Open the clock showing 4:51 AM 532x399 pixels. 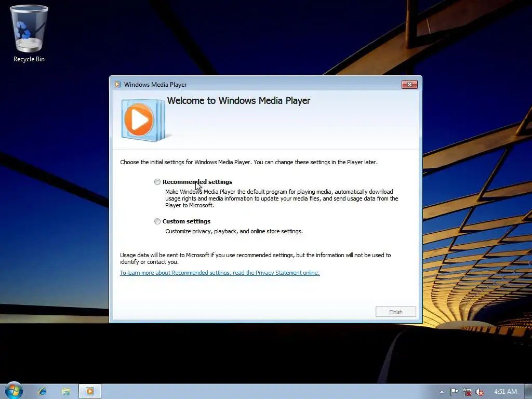click(x=506, y=392)
